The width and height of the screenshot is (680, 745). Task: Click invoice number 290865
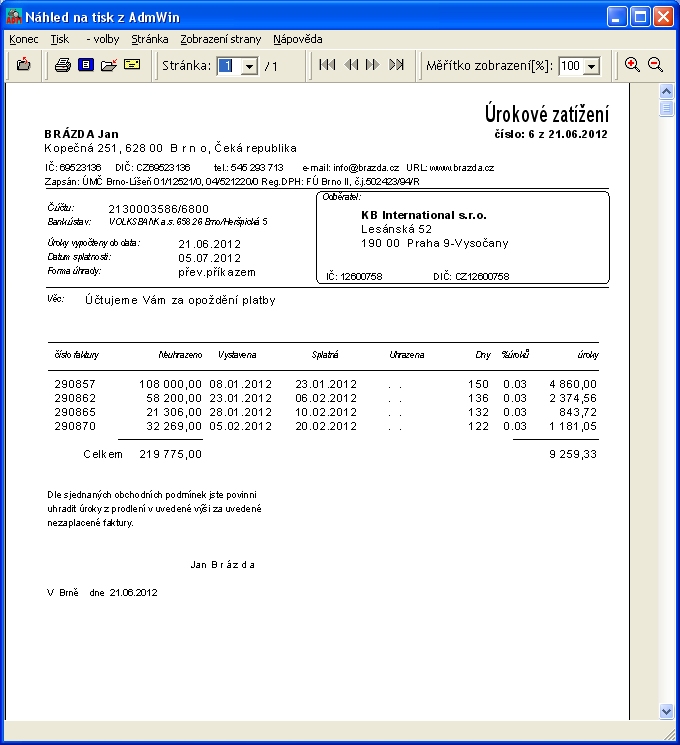[75, 412]
